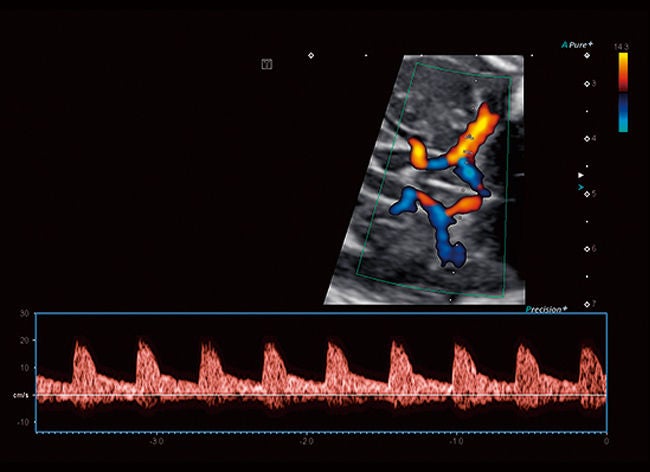Click the 30 value on velocity scale
Viewport: 650px width, 472px height.
(x=25, y=314)
